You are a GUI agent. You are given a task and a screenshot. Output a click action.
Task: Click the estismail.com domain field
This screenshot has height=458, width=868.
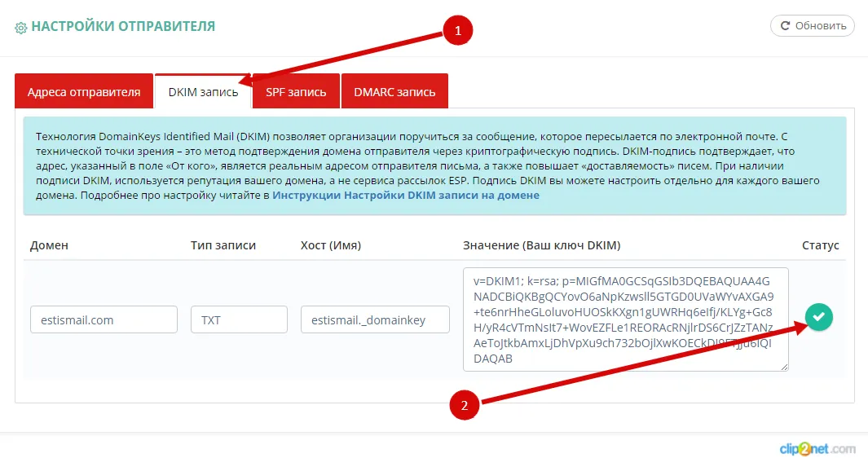click(x=104, y=320)
